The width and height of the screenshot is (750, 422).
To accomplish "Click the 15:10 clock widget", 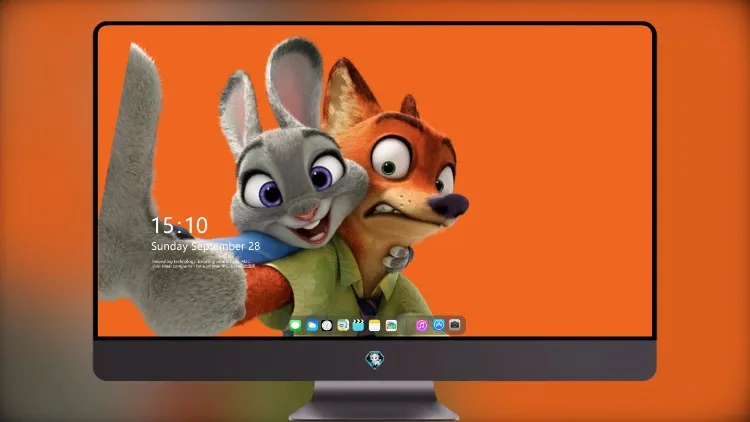I will (179, 225).
